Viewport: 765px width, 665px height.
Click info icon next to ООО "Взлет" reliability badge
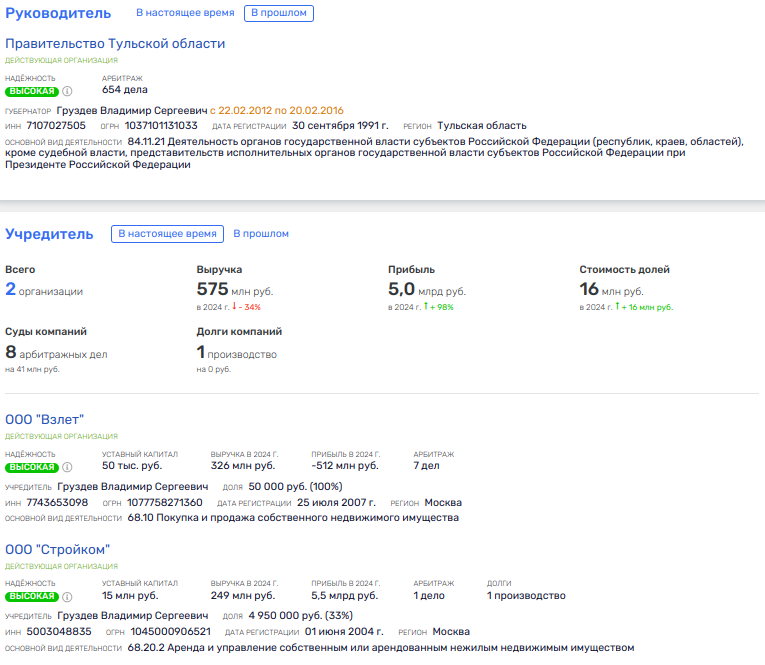pos(68,467)
